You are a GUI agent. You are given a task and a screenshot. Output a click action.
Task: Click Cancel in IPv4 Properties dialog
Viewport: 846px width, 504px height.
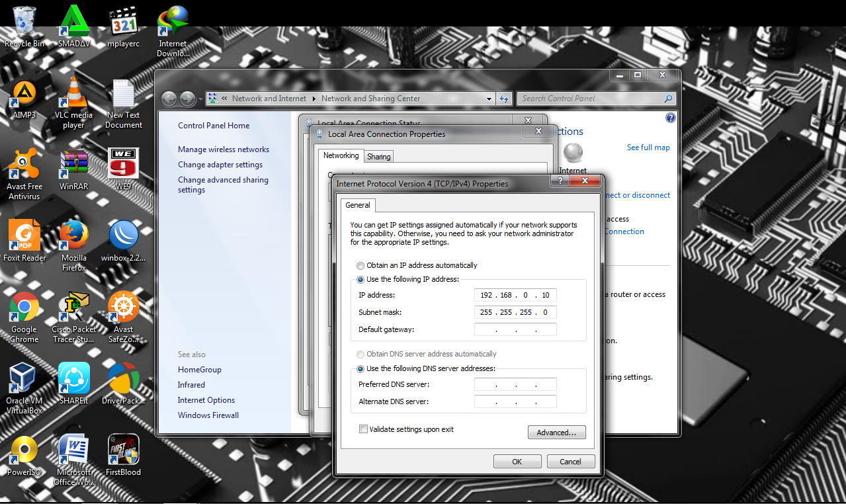pos(570,462)
